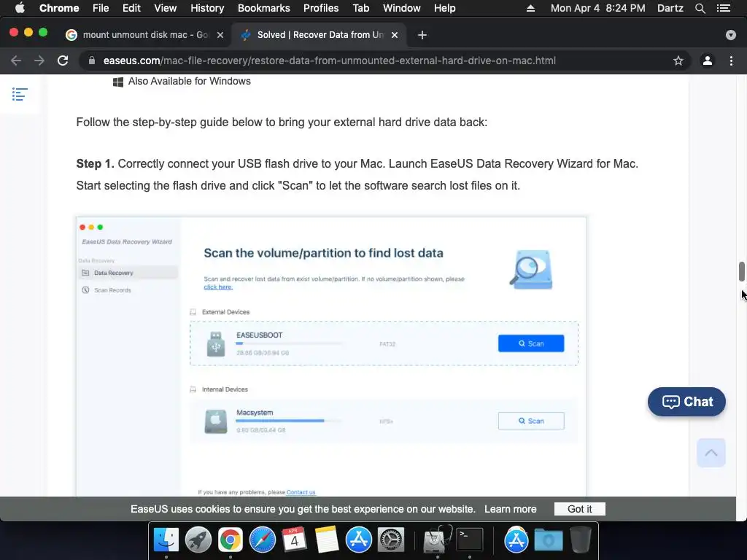Open the table of contents list icon

point(20,94)
